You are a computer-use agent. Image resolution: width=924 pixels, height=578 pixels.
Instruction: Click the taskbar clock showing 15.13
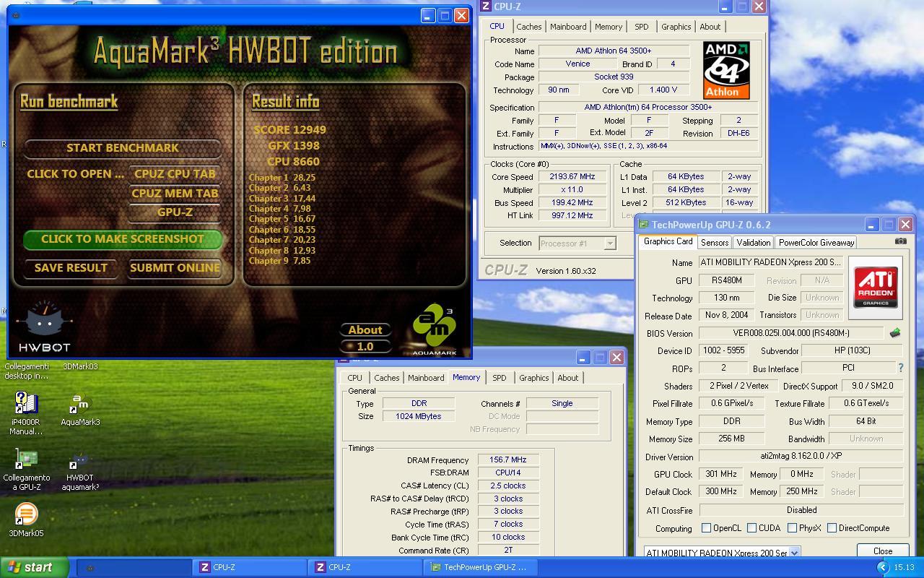tap(904, 568)
